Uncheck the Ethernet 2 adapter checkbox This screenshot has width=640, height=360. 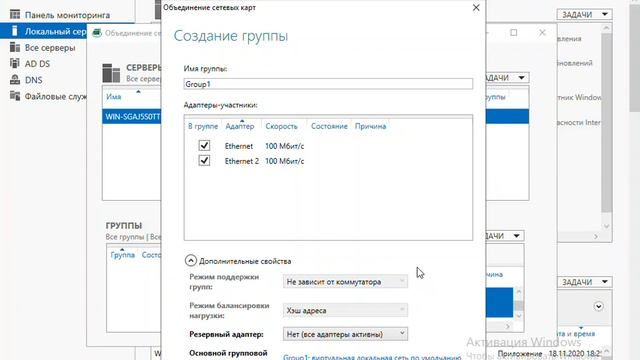(x=204, y=161)
